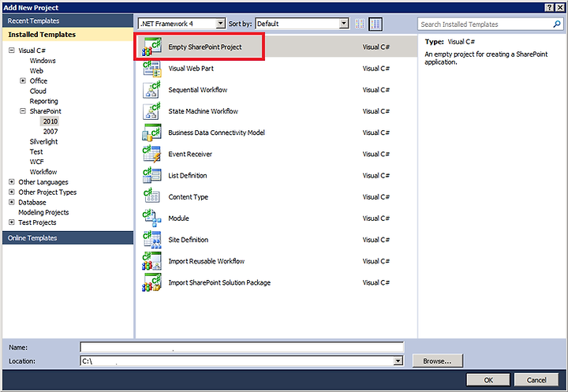Switch to small icons view

pos(360,24)
